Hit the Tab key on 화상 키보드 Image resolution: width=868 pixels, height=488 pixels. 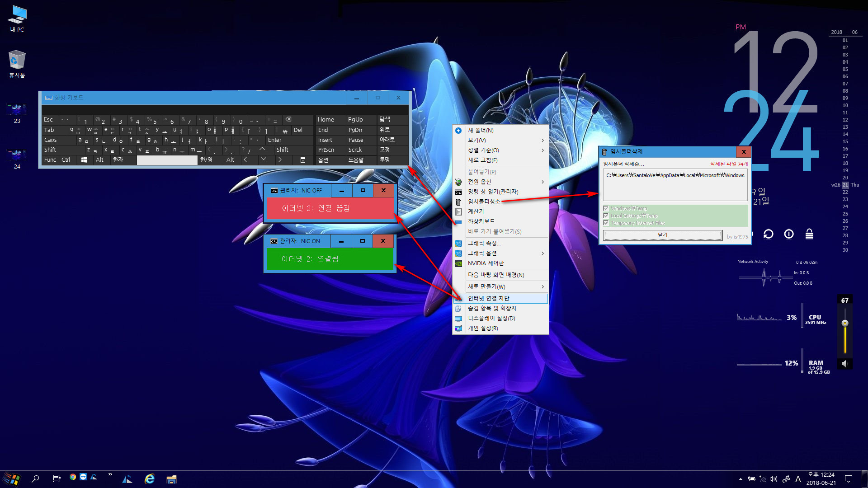click(54, 130)
